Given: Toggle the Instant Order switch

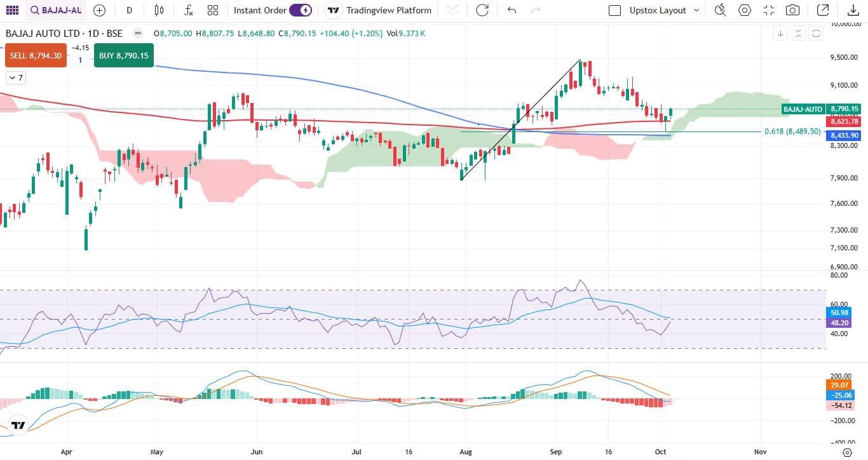Looking at the screenshot, I should pyautogui.click(x=300, y=10).
